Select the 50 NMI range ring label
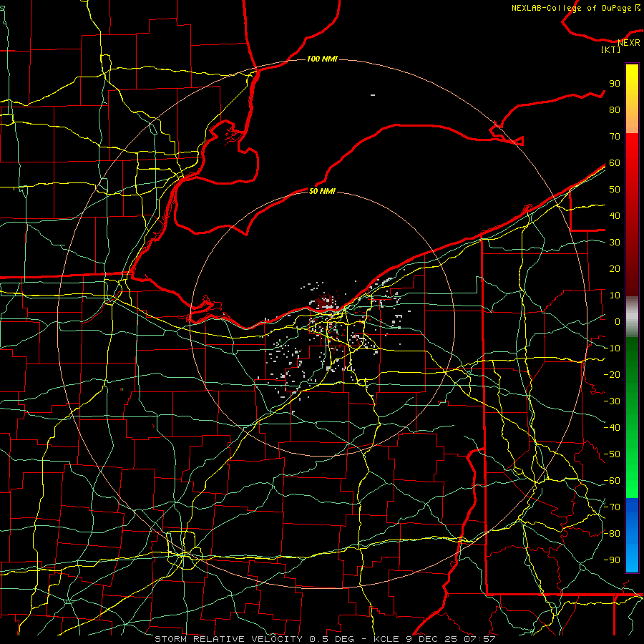 pos(322,191)
